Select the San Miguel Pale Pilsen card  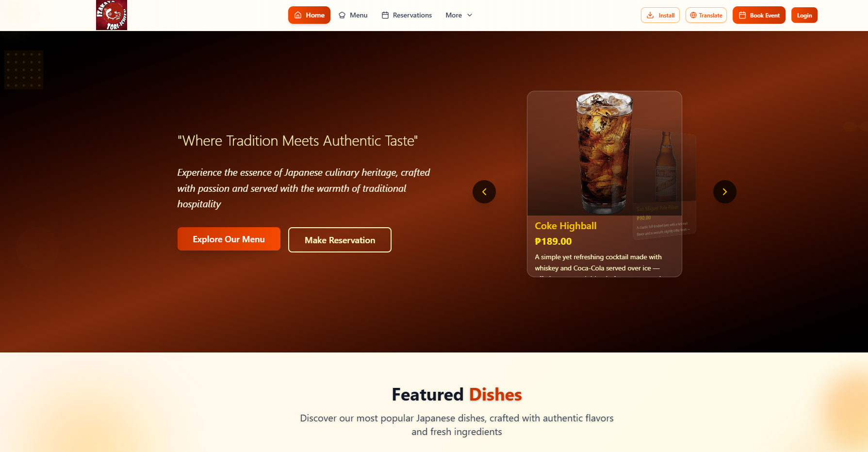coord(665,184)
